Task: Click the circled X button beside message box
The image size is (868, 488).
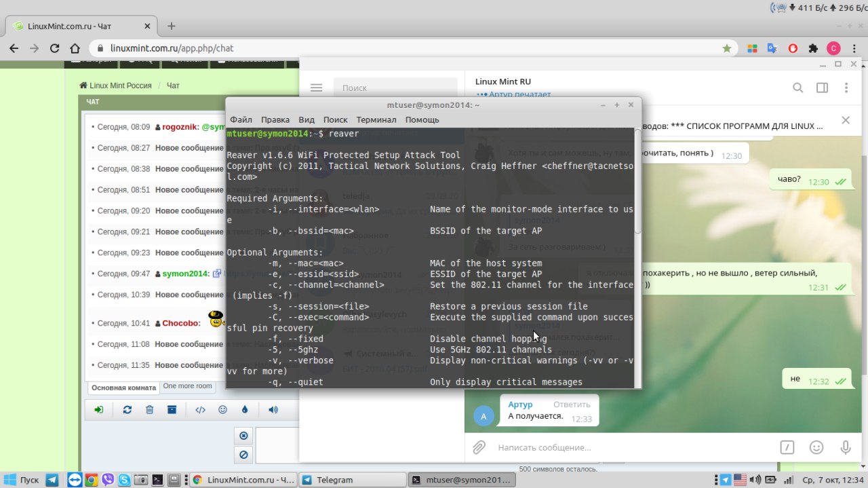Action: pos(243,436)
